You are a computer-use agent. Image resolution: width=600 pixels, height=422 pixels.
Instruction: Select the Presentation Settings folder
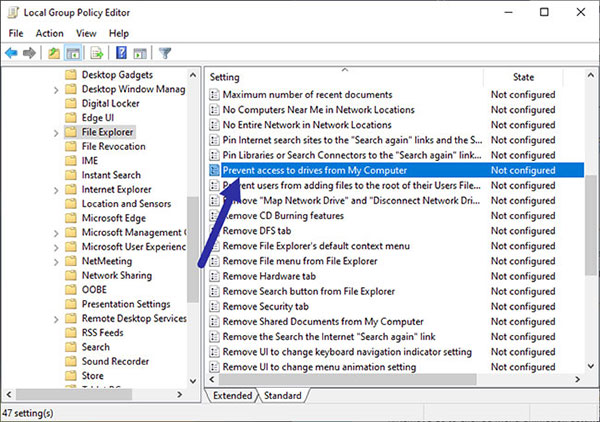coord(126,304)
